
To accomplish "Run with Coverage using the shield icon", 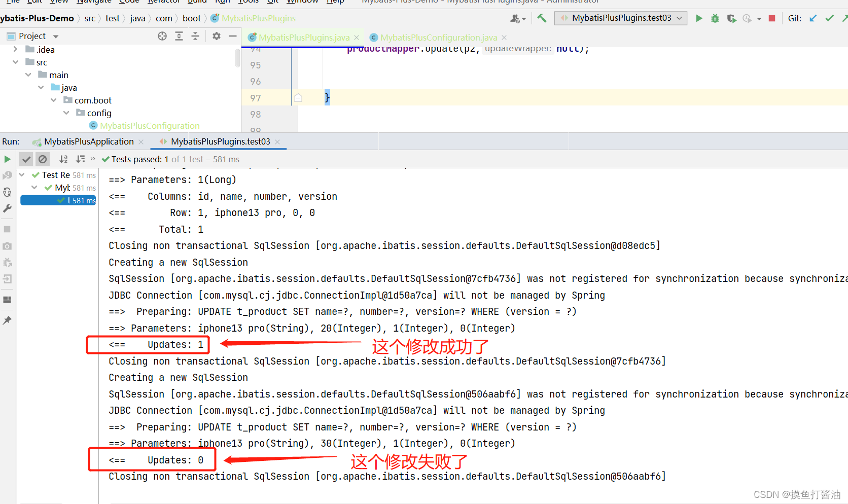I will pyautogui.click(x=731, y=18).
